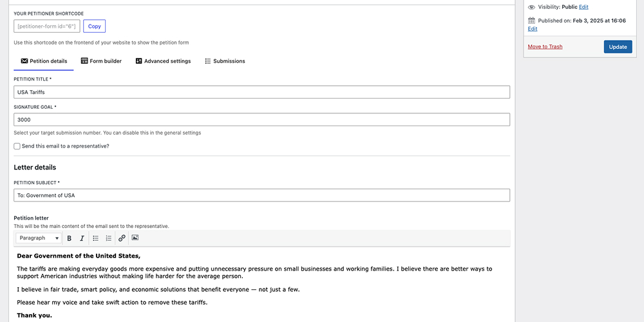Edit the published date
This screenshot has width=644, height=322.
coord(533,29)
